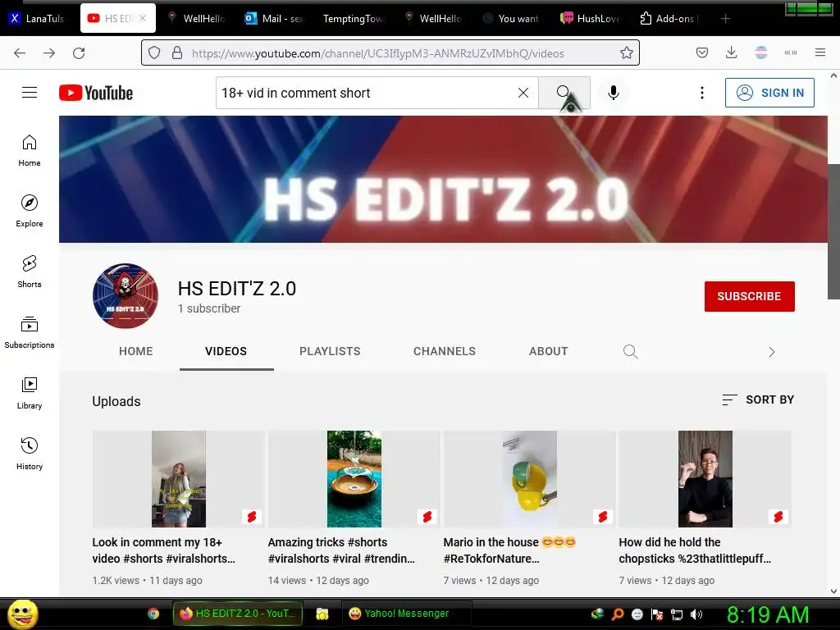Click the HS EDIT'Z 2.0 channel banner
This screenshot has width=840, height=630.
443,179
